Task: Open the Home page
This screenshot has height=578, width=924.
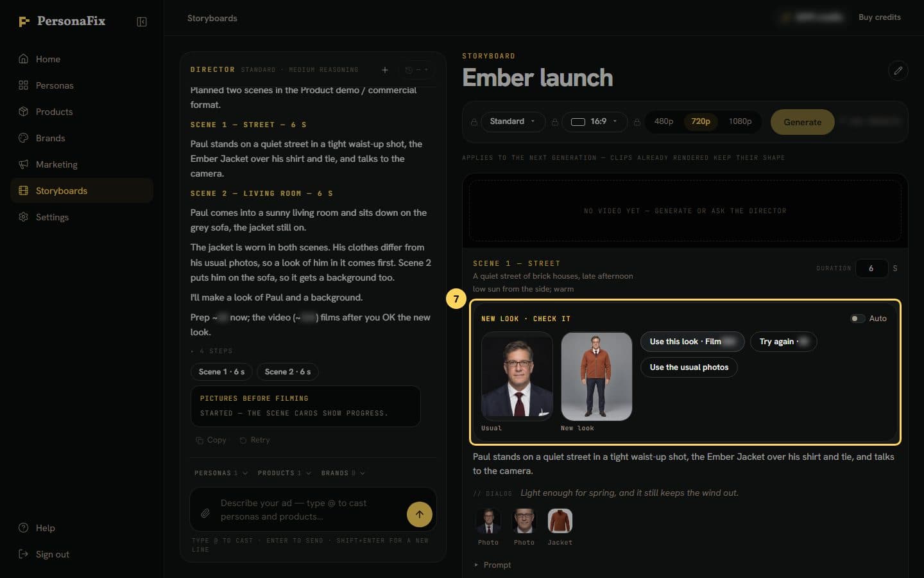Action: click(81, 59)
